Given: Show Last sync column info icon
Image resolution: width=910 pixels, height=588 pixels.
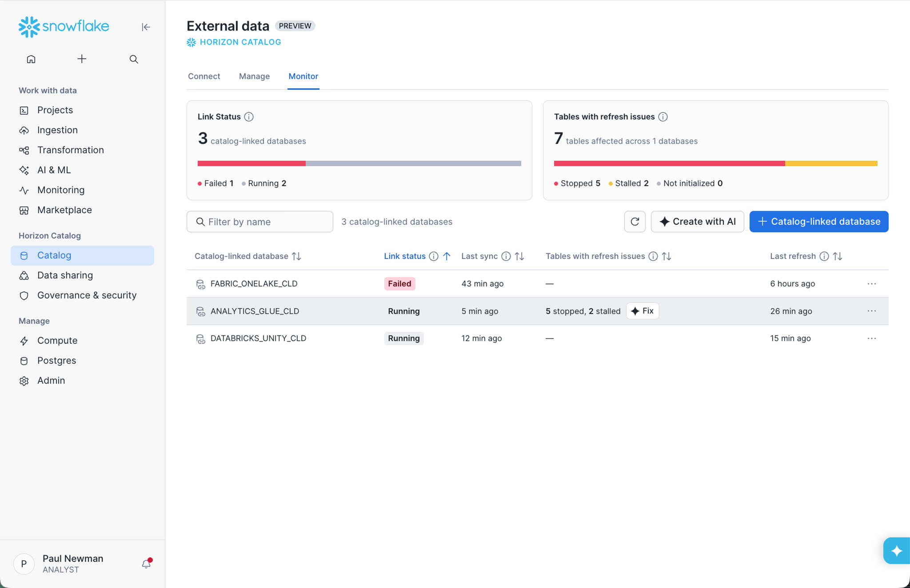Looking at the screenshot, I should [x=506, y=256].
